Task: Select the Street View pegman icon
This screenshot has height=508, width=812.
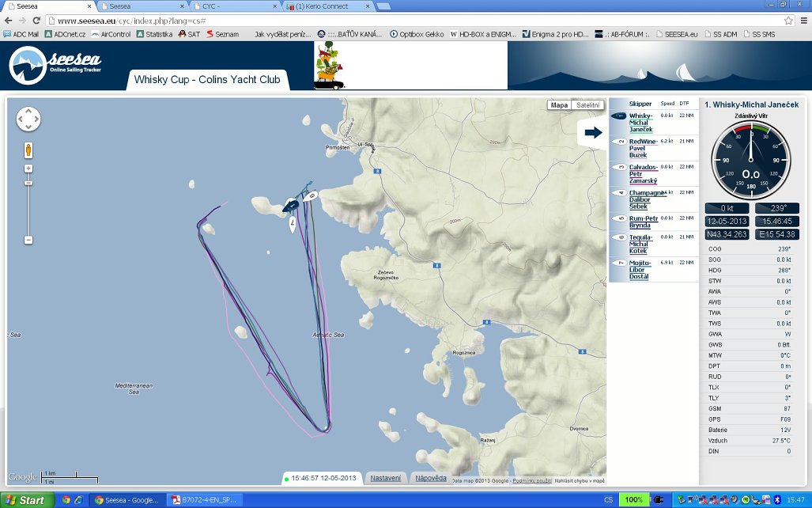Action: (28, 150)
